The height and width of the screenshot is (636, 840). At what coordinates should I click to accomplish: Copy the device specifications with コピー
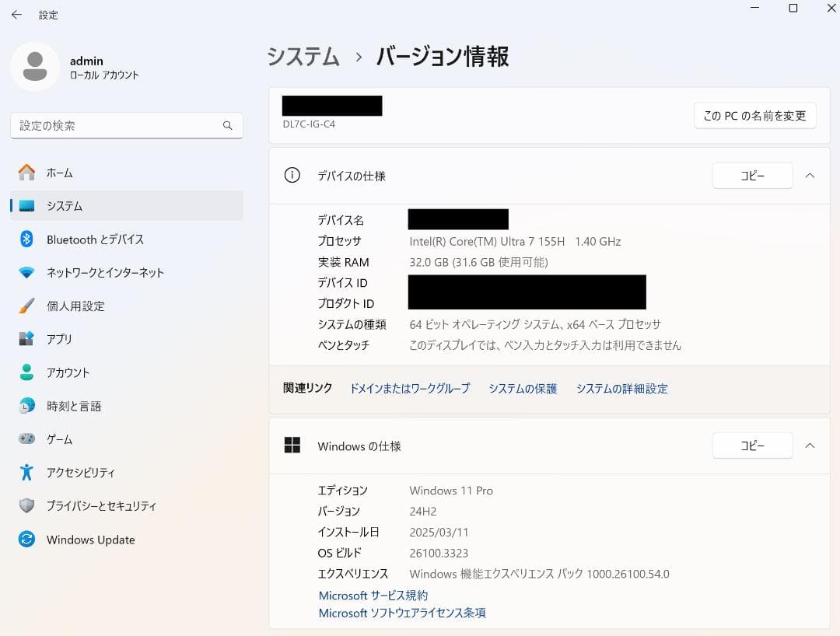tap(751, 176)
